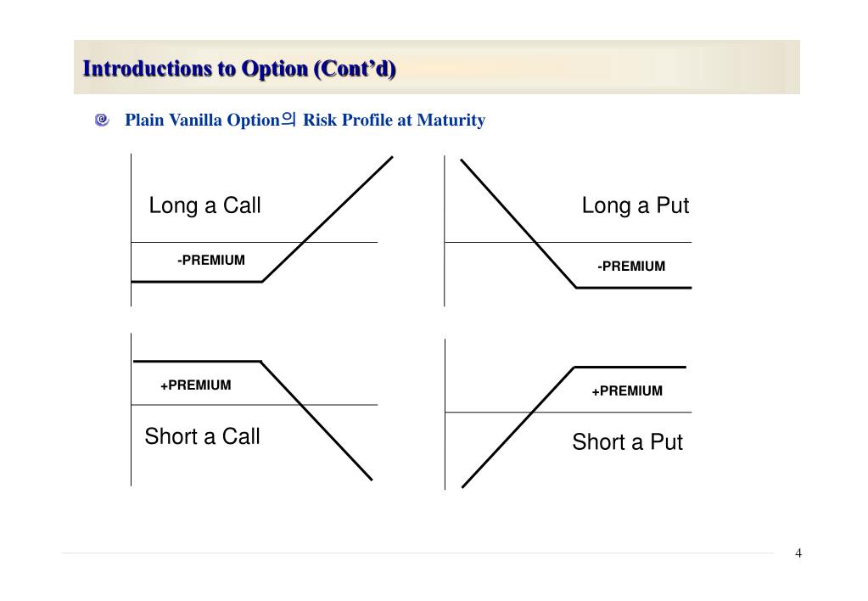Click the falling diagonal payoff line of Long a Put
This screenshot has height=601, width=868.
(x=518, y=223)
